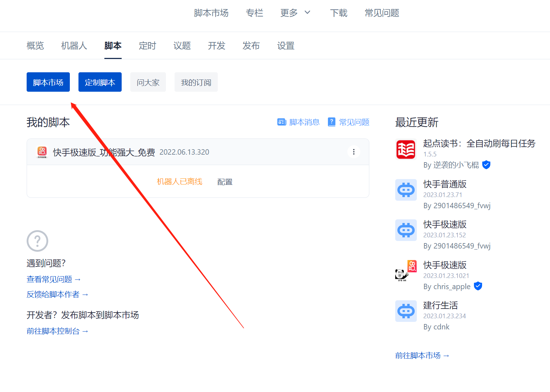Switch to the 概览 tab
550x392 pixels.
[35, 46]
